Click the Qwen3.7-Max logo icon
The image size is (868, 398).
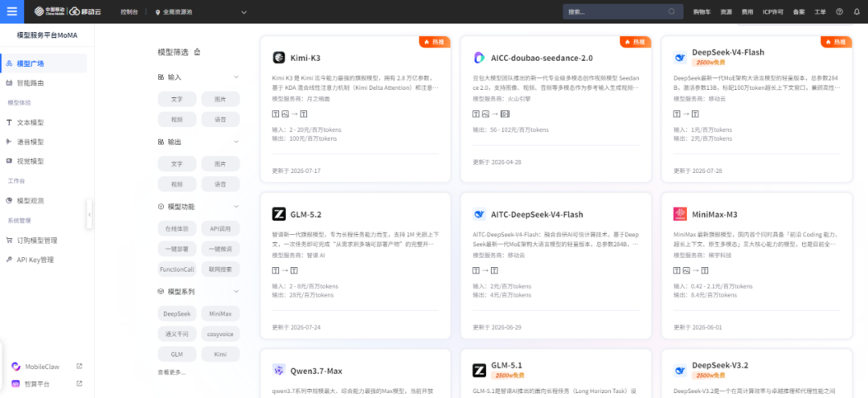coord(278,371)
